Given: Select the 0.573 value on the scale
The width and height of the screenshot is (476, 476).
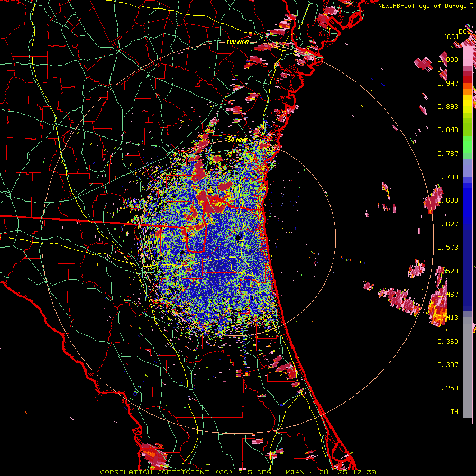Looking at the screenshot, I should (448, 248).
